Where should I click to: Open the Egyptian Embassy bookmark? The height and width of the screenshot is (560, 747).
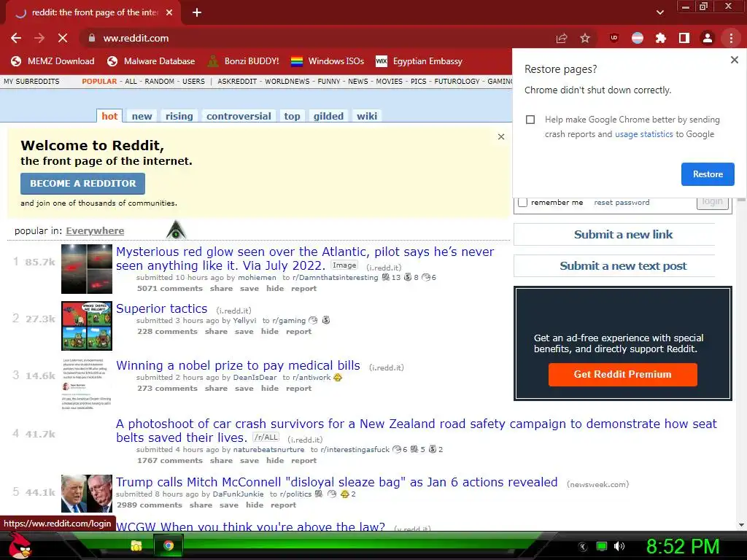(x=419, y=61)
